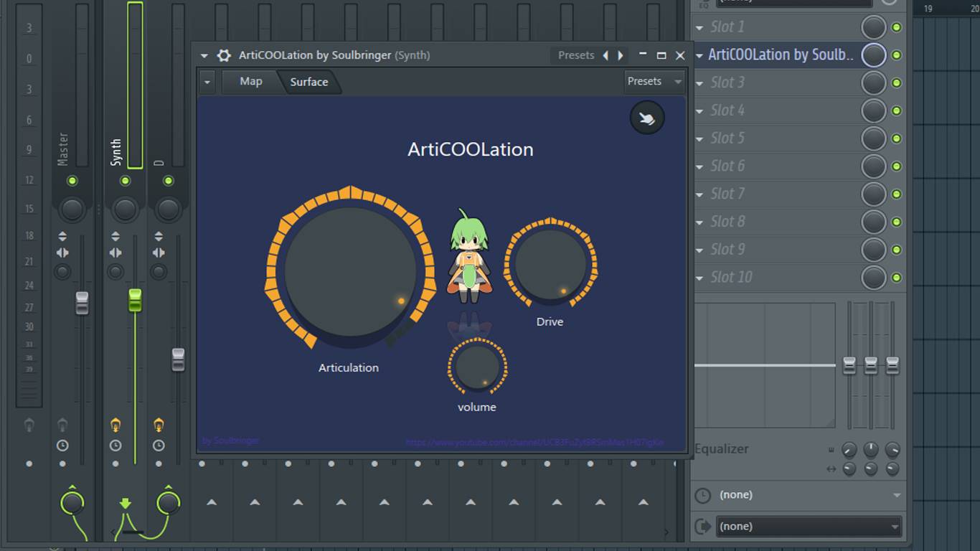
Task: Click the Drive knob
Action: pyautogui.click(x=550, y=263)
